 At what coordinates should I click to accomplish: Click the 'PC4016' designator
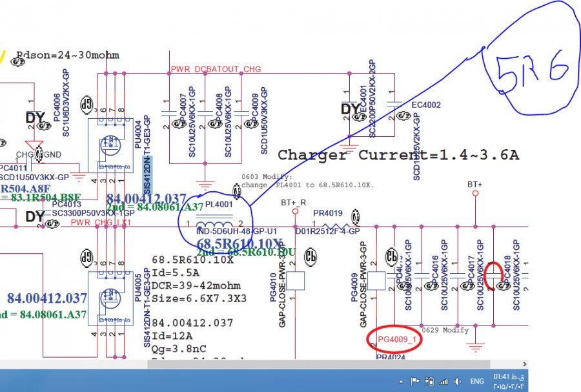coord(435,269)
